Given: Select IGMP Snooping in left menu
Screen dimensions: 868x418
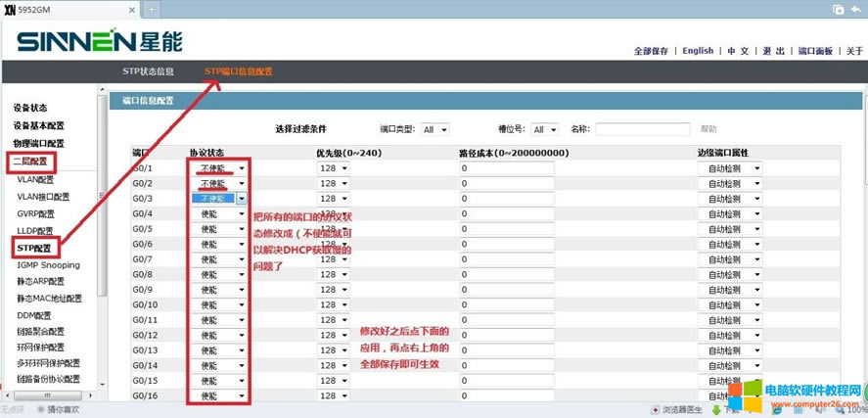Looking at the screenshot, I should [48, 265].
